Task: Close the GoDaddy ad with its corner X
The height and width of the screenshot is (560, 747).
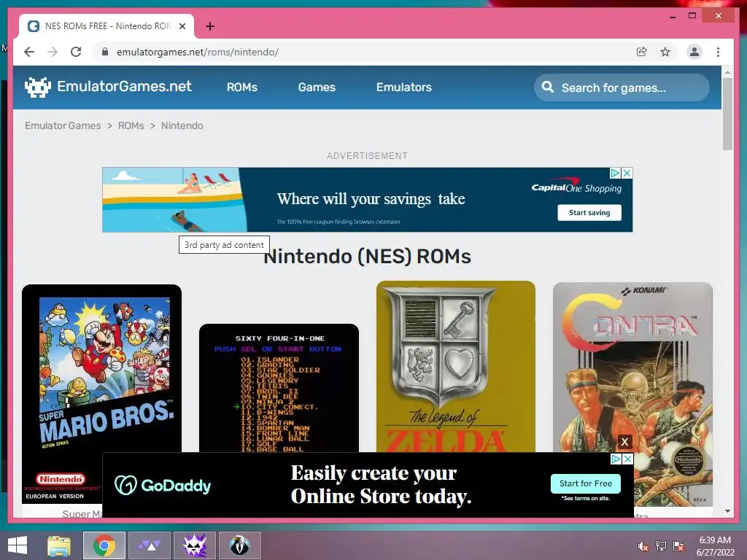Action: pyautogui.click(x=627, y=459)
